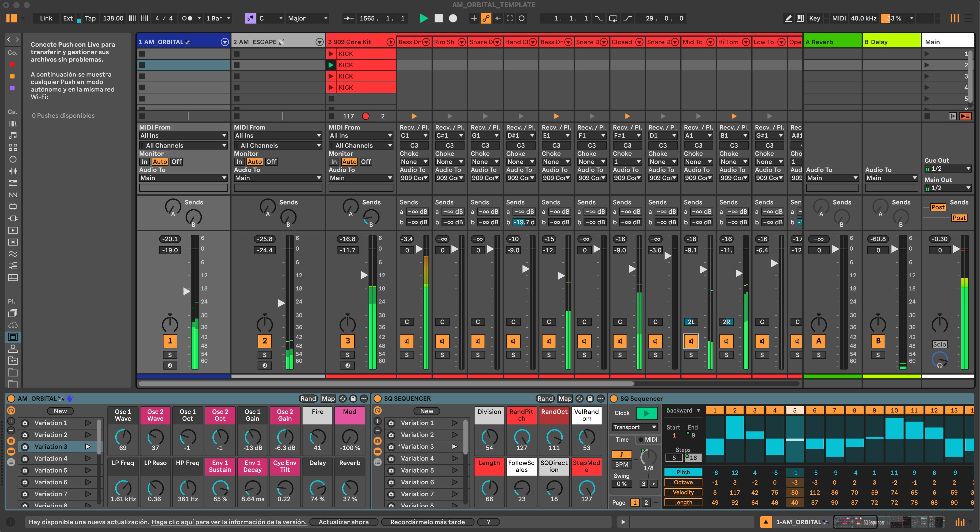Screen dimensions: 980x532
Task: Toggle the Loop switch in the transport bar
Action: [x=613, y=18]
